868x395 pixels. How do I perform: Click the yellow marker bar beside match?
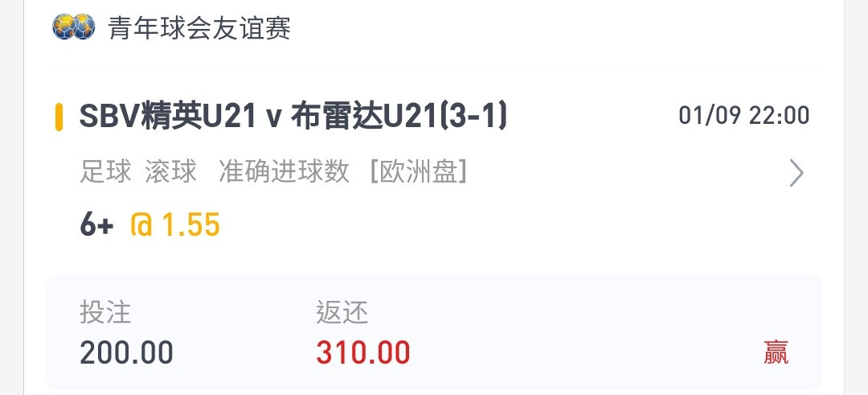(59, 117)
